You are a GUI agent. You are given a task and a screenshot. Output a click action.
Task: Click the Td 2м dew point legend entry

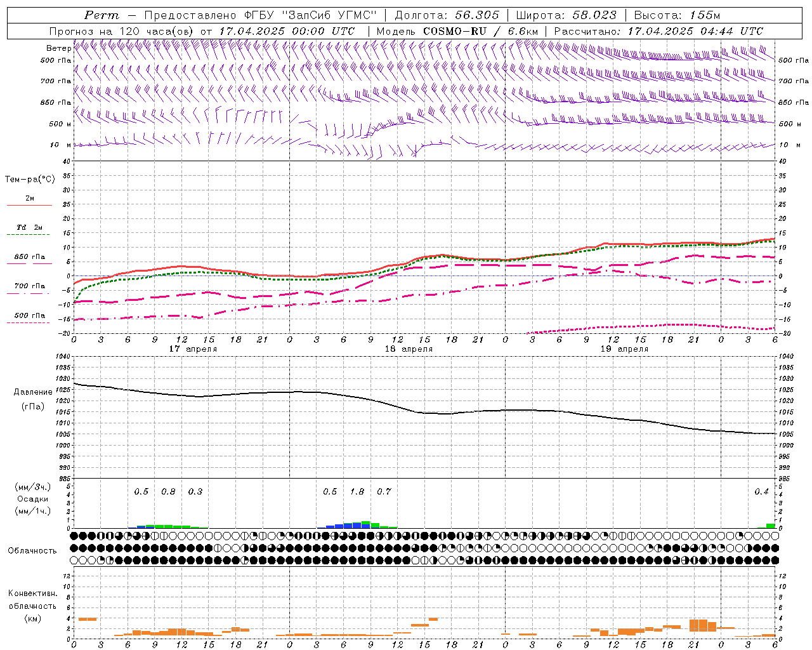tap(29, 227)
